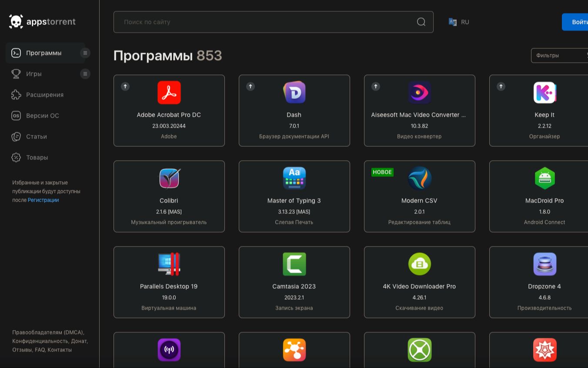
Task: Click the appstorrent skull logo
Action: [x=16, y=21]
